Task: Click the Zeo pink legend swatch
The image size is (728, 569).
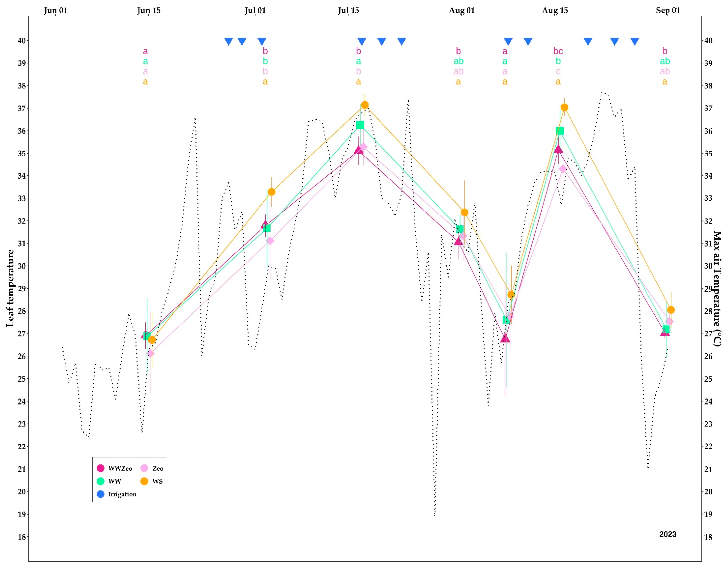Action: 144,468
